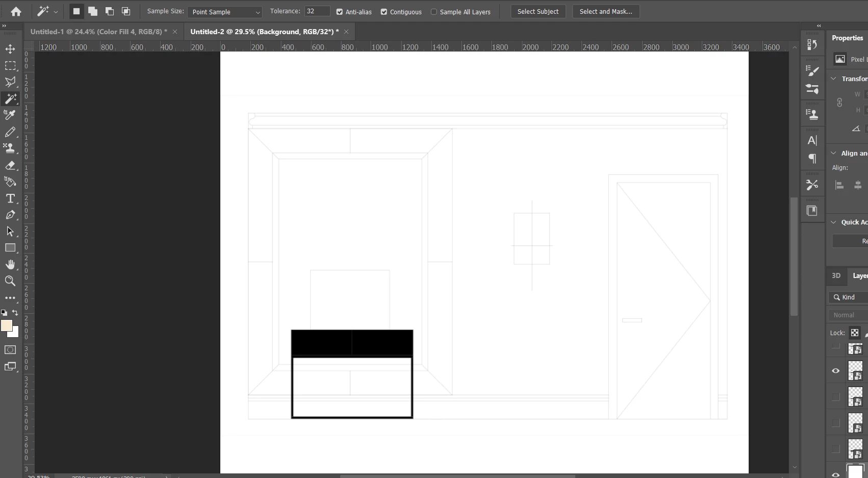This screenshot has height=478, width=868.
Task: Select the Clone Stamp tool
Action: coord(10,148)
